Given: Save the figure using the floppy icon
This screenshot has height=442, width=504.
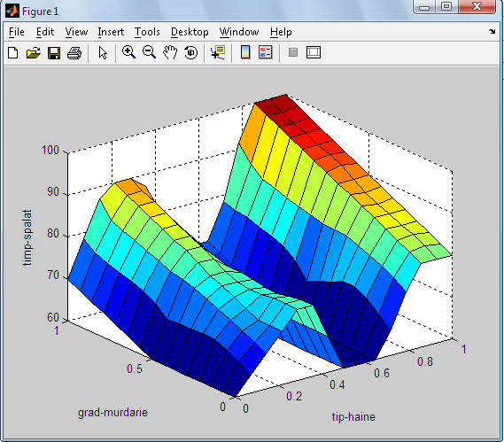Looking at the screenshot, I should (54, 53).
